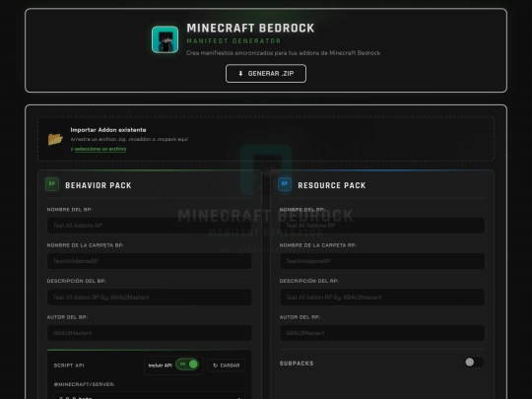
Task: Open the @minecraft/server version dropdown
Action: 150,396
